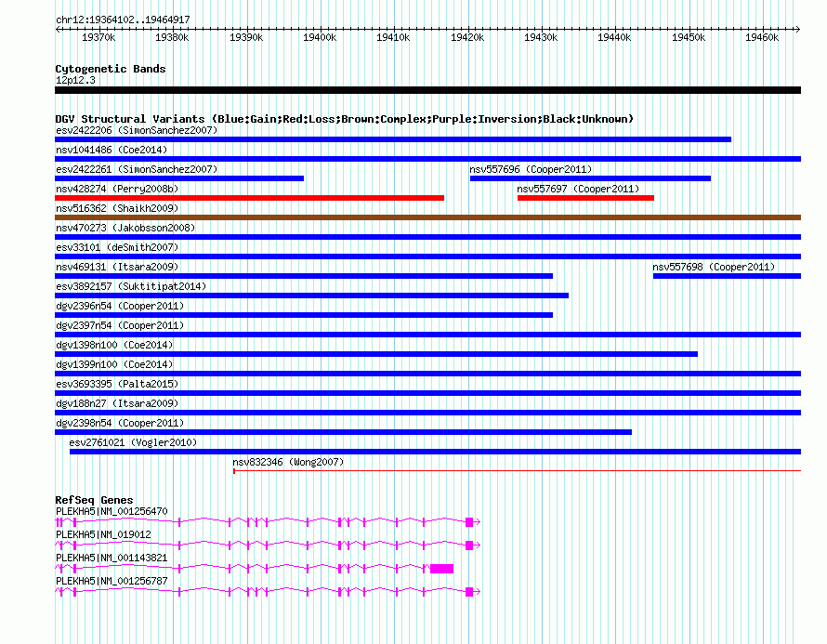Image resolution: width=827 pixels, height=644 pixels.
Task: Click the left arrow of the ruler
Action: (58, 29)
